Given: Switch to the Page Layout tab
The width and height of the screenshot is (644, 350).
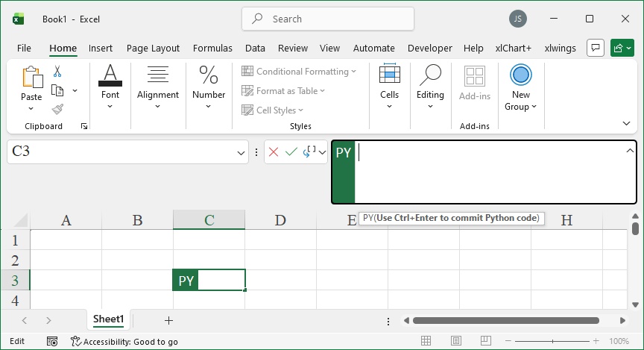Looking at the screenshot, I should [x=153, y=48].
